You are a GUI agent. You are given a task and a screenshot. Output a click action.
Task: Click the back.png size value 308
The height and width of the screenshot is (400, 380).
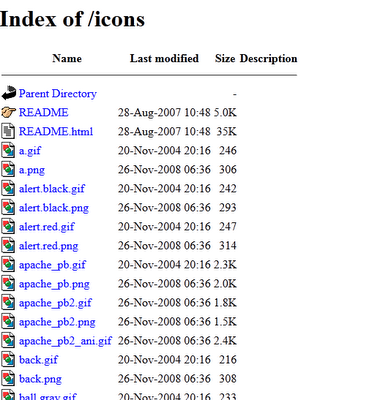(x=228, y=378)
